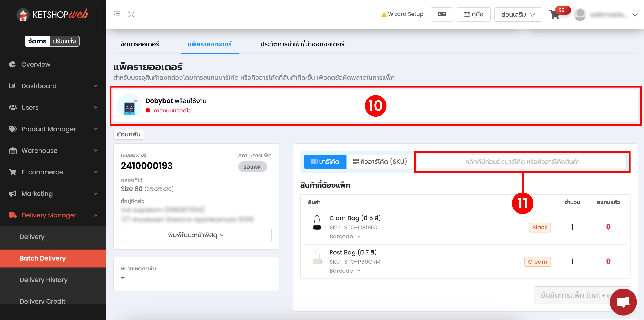This screenshot has height=320, width=644.
Task: Click the ย้อนกลับ back button
Action: click(129, 134)
